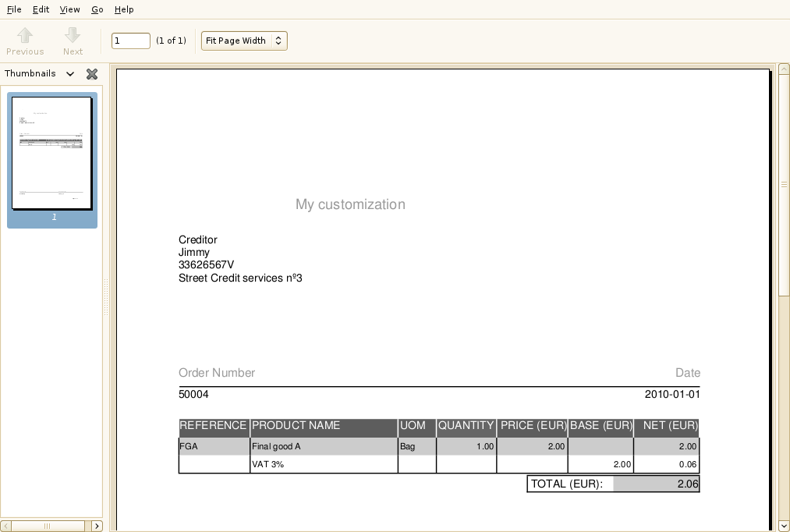Click the TOTAL (EUR) amount in document
Screen dimensions: 790x532
686,484
